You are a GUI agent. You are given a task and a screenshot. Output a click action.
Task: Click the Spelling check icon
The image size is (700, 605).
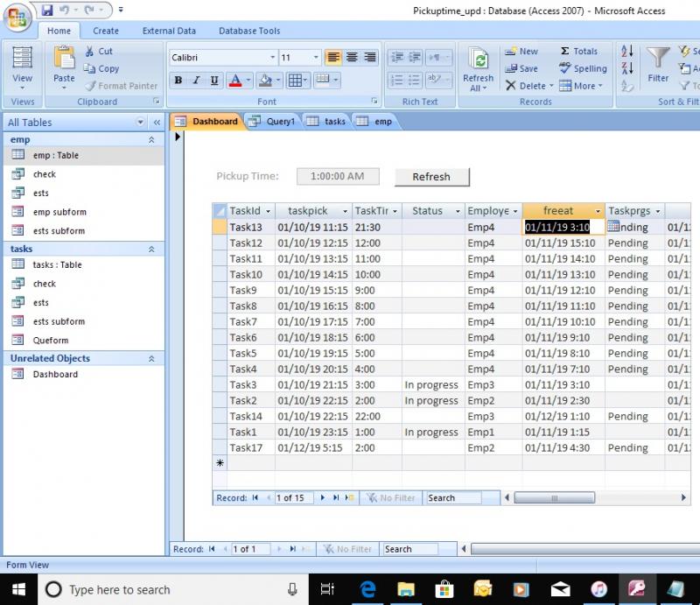coord(564,68)
